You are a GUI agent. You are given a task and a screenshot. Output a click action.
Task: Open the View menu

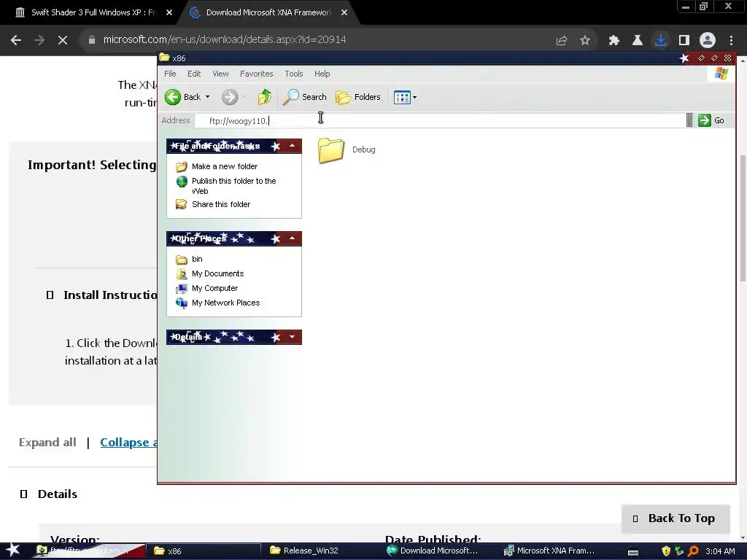tap(220, 74)
